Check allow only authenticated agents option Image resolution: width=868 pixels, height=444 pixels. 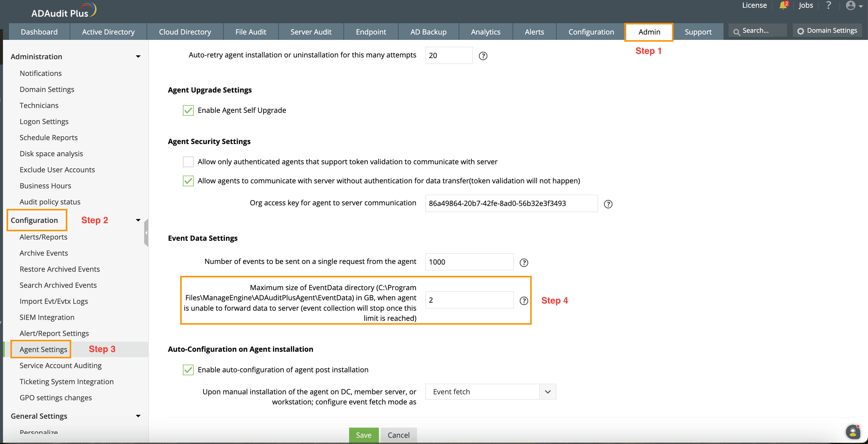pos(188,162)
